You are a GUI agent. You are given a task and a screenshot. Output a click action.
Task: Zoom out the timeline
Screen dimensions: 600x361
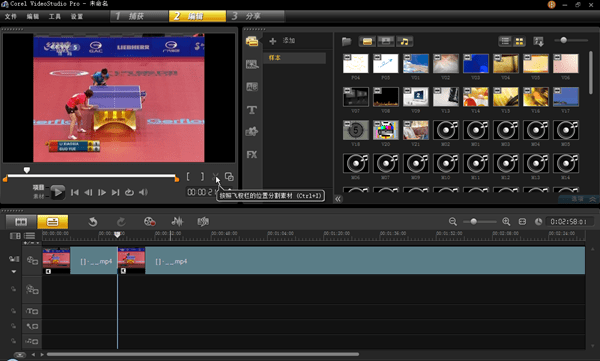click(453, 222)
